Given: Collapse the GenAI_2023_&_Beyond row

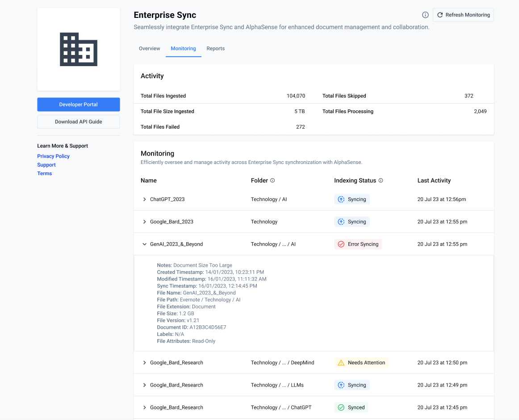Looking at the screenshot, I should [x=144, y=244].
